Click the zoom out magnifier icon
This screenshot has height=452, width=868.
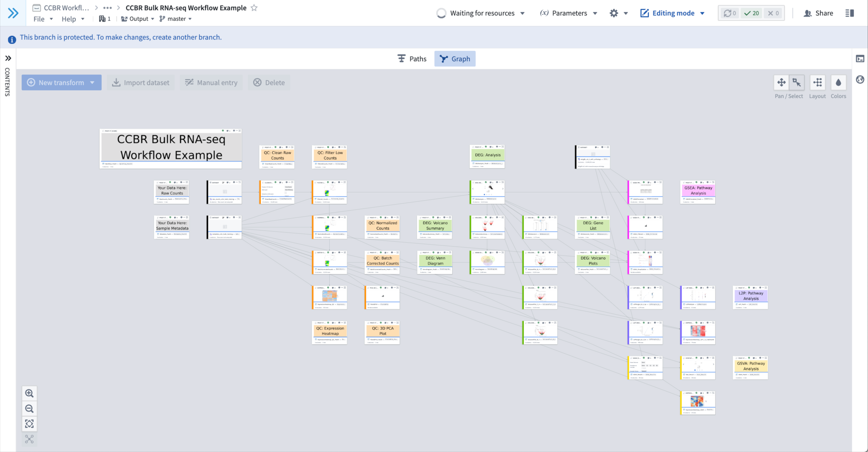29,409
